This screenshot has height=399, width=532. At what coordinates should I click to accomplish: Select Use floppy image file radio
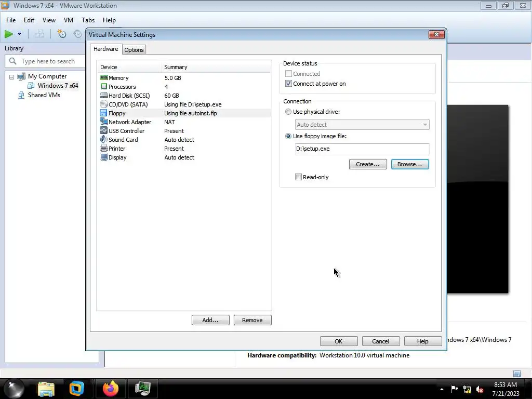click(x=288, y=136)
